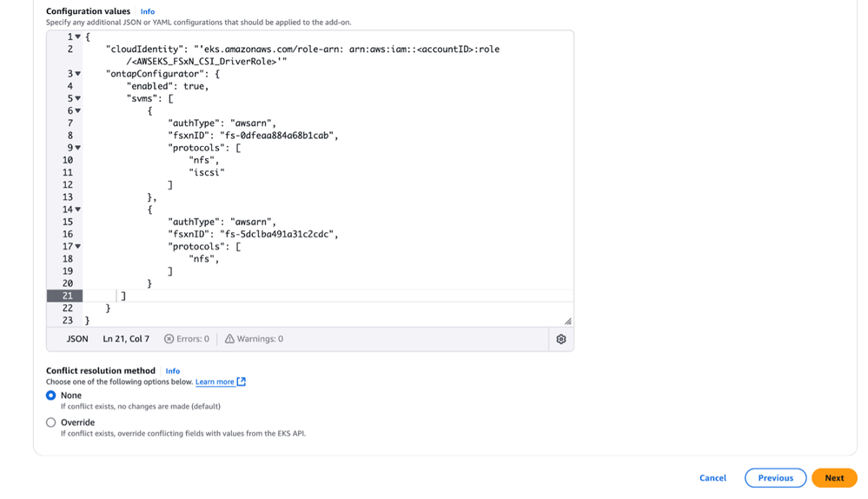Select the Override conflict resolution option

(x=51, y=422)
